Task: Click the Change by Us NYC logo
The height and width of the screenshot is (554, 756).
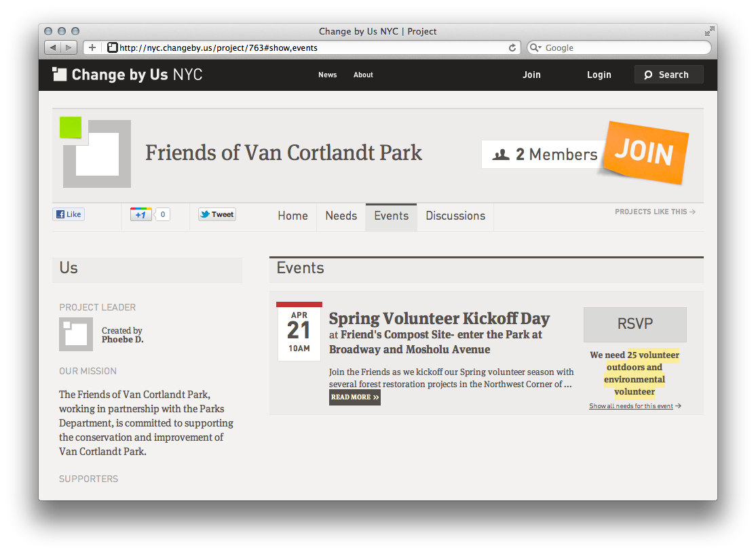Action: (x=128, y=75)
